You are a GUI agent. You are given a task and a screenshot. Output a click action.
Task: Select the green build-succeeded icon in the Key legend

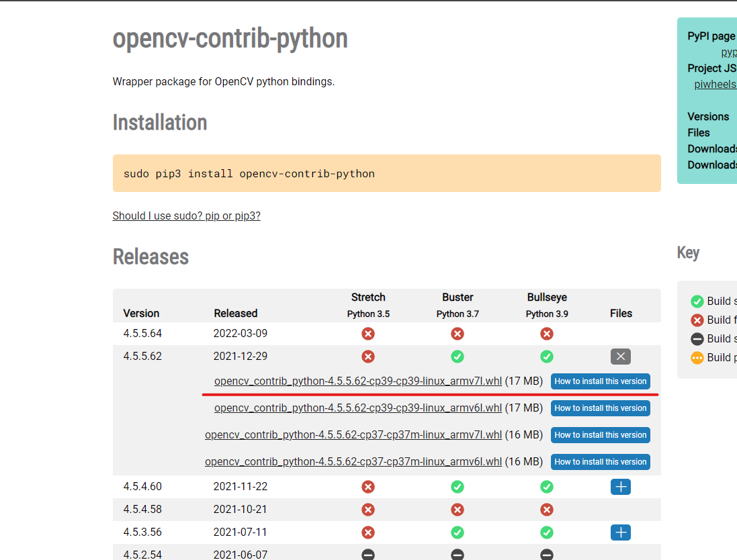697,301
